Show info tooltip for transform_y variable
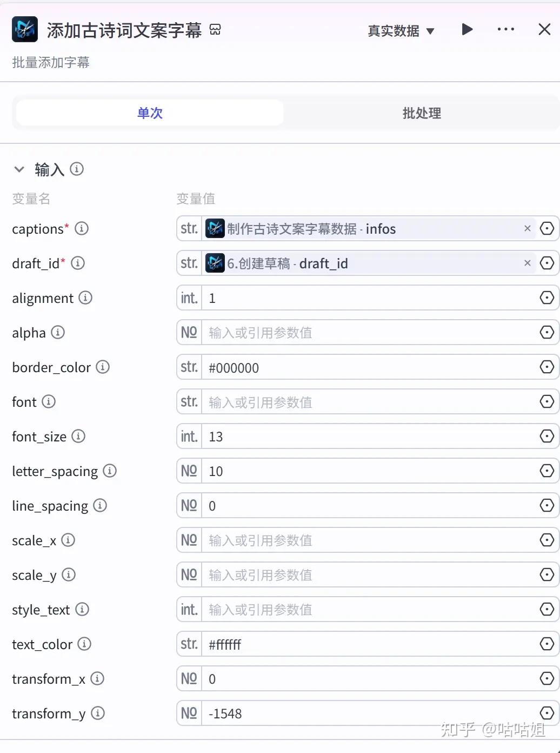Image resolution: width=560 pixels, height=753 pixels. (x=98, y=713)
